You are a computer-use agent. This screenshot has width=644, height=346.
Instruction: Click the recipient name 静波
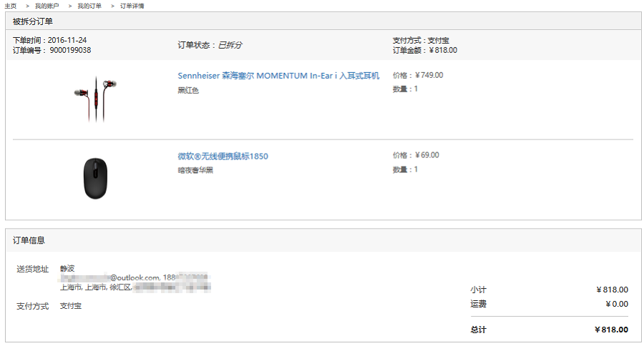67,269
